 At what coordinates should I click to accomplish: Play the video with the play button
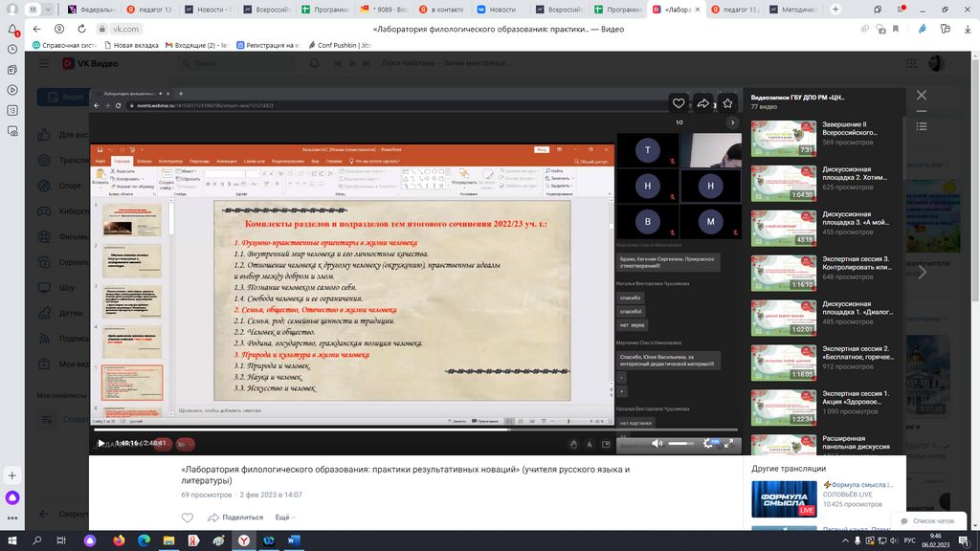[x=101, y=443]
